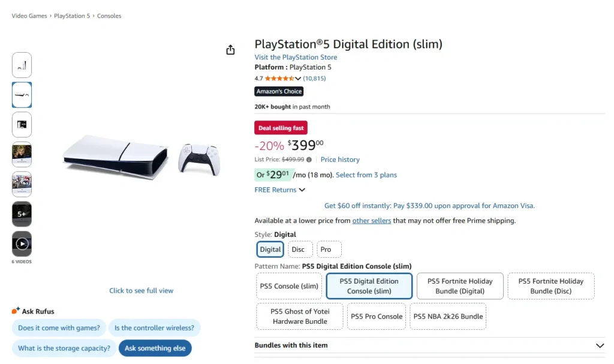Image resolution: width=614 pixels, height=364 pixels.
Task: Open the Price history link
Action: 340,160
